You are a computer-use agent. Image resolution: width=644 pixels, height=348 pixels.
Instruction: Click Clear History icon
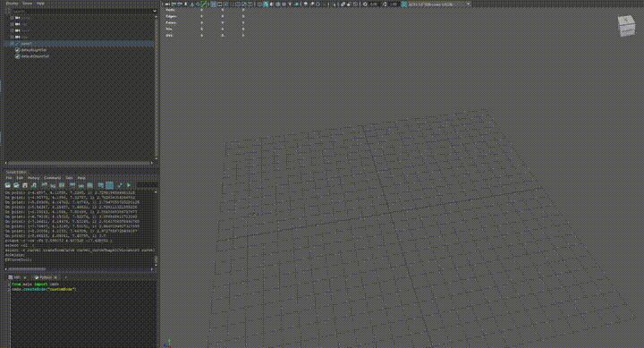click(44, 185)
